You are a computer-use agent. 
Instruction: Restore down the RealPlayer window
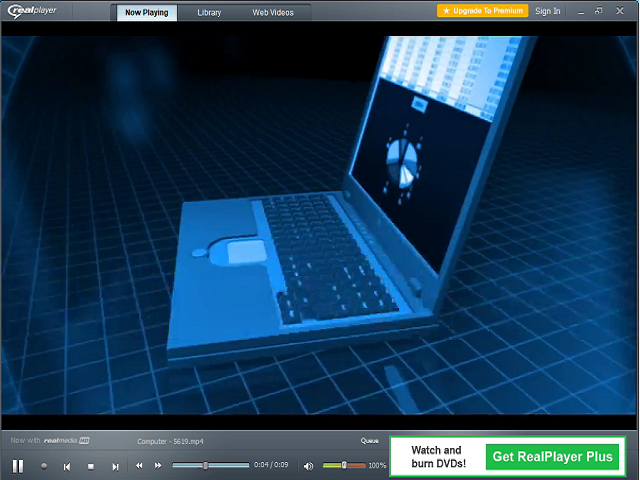point(599,11)
